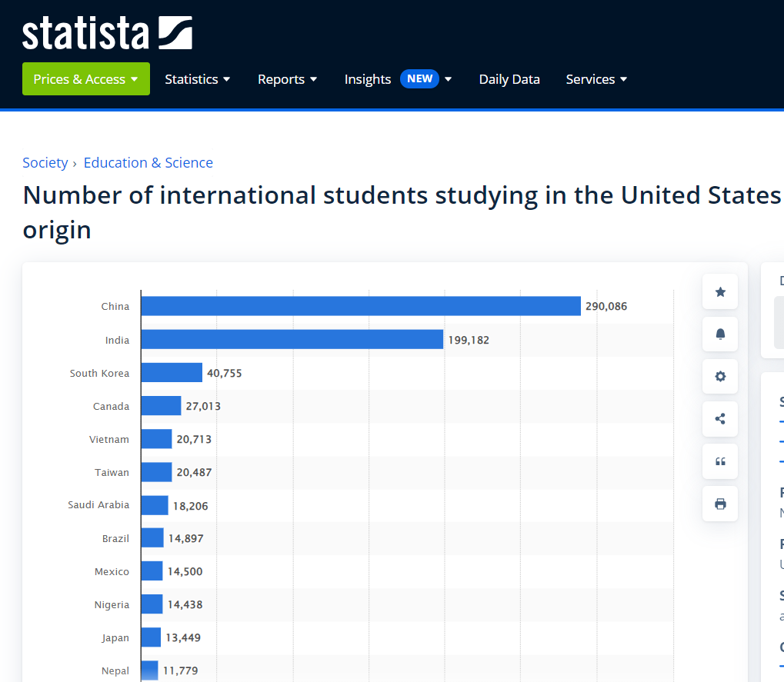784x682 pixels.
Task: Click the 14,500 value label
Action: click(185, 571)
